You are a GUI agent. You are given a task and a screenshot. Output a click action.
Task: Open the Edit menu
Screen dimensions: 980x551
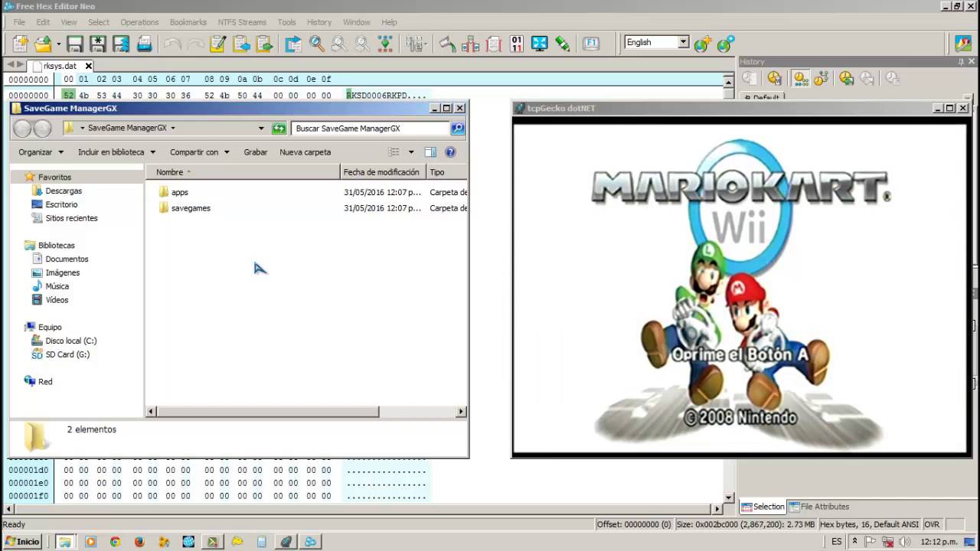click(x=43, y=22)
